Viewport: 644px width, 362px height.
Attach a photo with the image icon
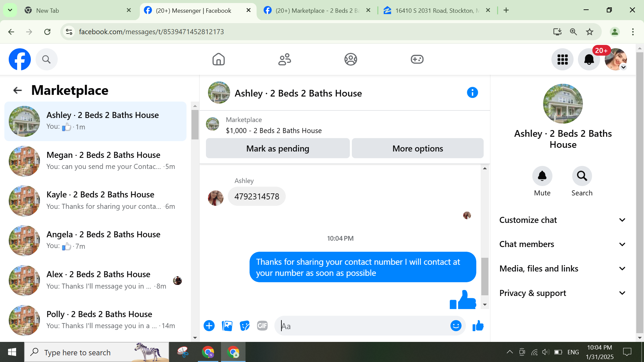click(x=227, y=326)
